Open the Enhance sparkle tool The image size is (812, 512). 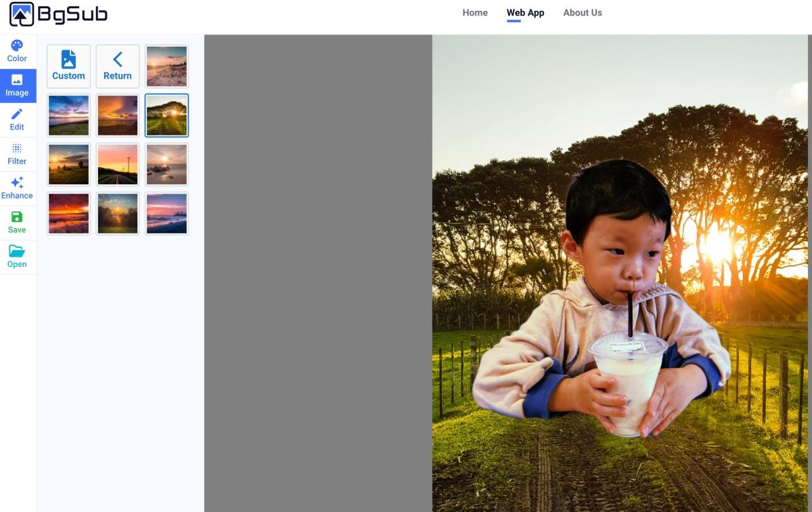(17, 188)
